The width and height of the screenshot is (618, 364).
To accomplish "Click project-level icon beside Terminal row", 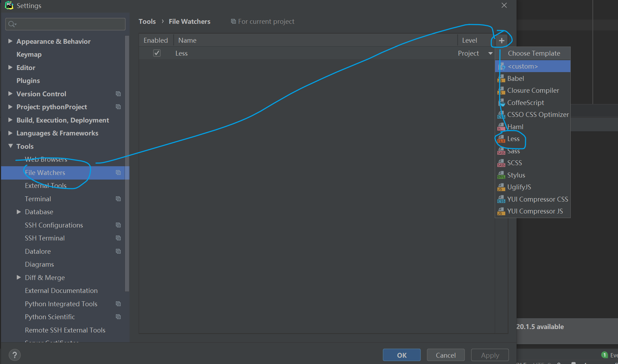I will (118, 199).
